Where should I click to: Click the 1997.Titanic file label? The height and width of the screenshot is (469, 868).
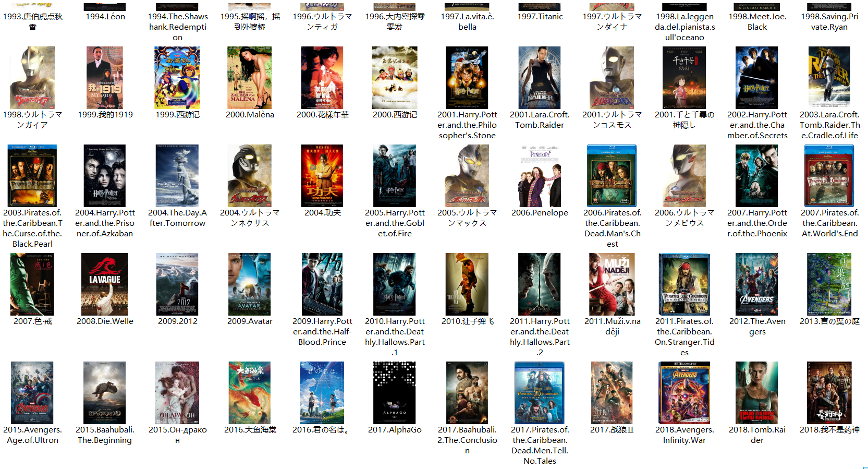(540, 17)
